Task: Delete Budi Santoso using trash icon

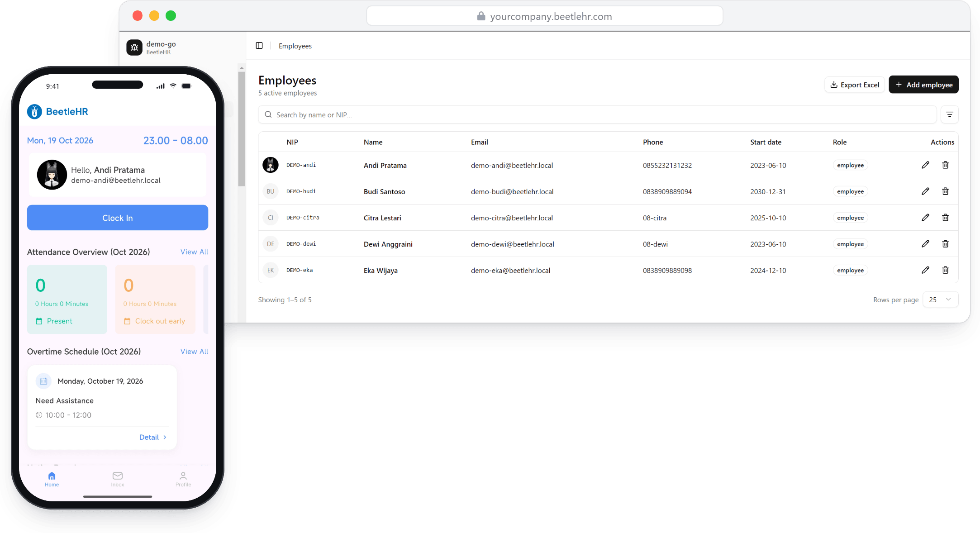Action: tap(945, 191)
